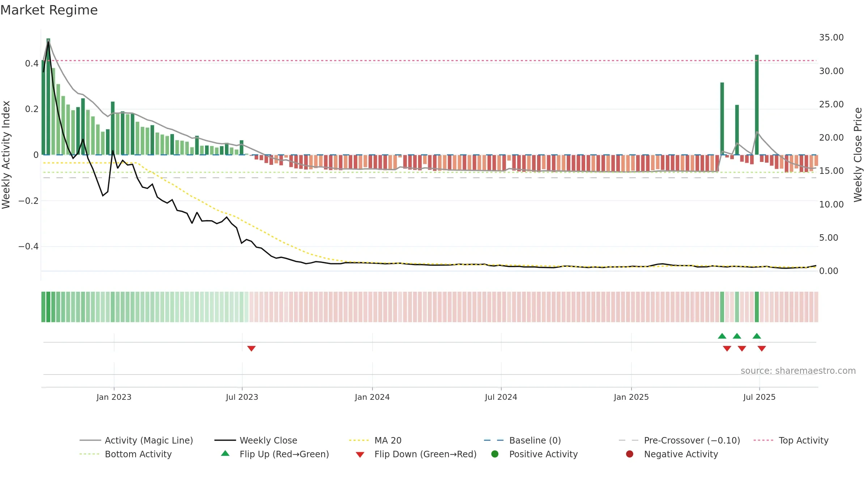Click the 0.2 activity index tick
Image resolution: width=868 pixels, height=488 pixels.
[x=31, y=109]
